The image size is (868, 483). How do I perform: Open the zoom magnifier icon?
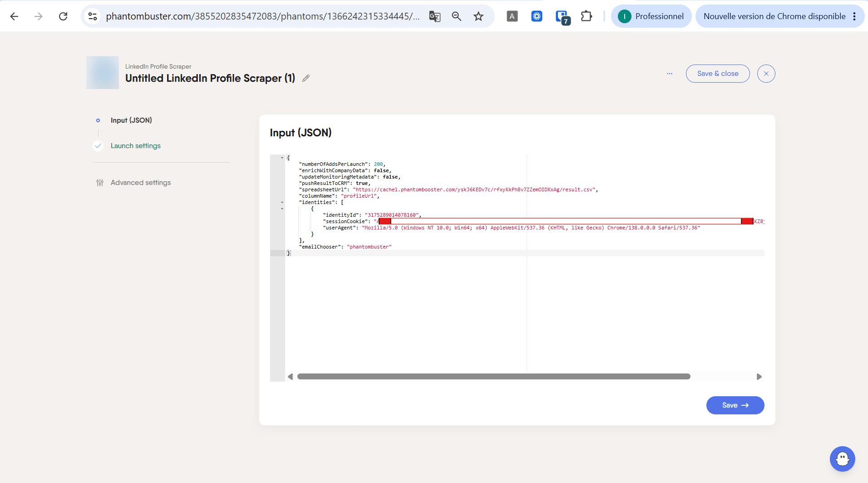pyautogui.click(x=456, y=16)
